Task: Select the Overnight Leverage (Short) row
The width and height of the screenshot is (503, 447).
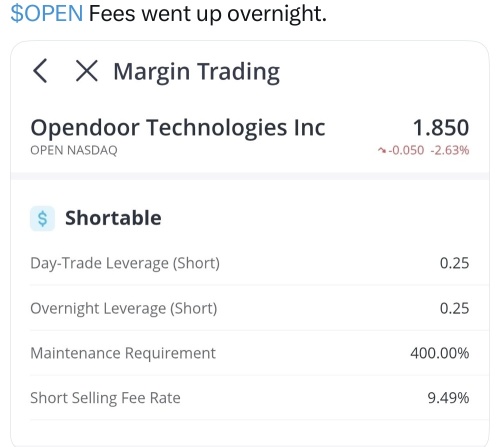Action: coord(250,308)
